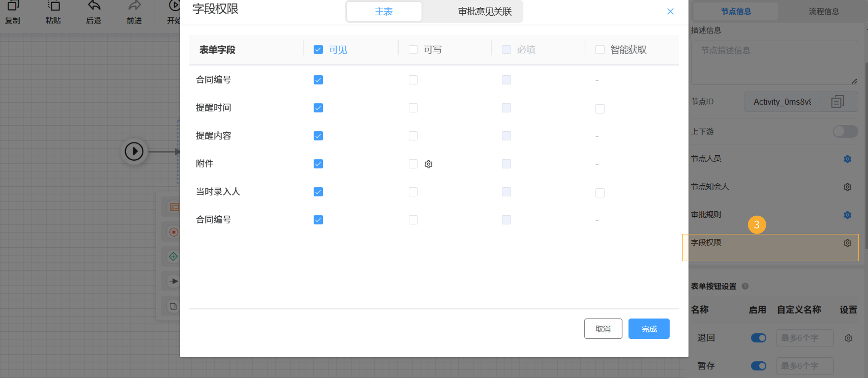Click the 字段权限 label in side panel

tap(706, 243)
